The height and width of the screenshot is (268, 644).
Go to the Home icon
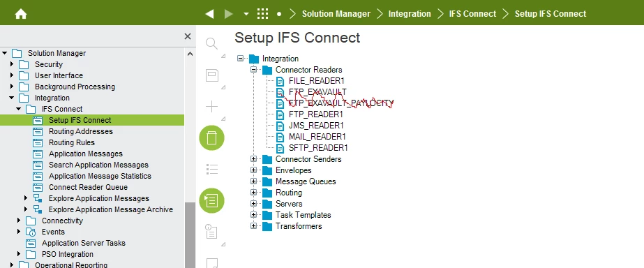[20, 14]
